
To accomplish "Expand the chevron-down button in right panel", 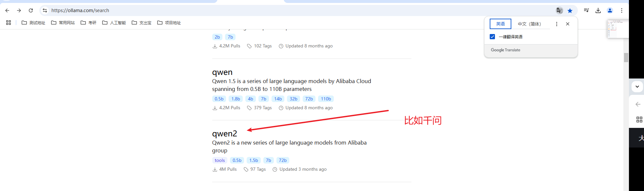I will [637, 87].
